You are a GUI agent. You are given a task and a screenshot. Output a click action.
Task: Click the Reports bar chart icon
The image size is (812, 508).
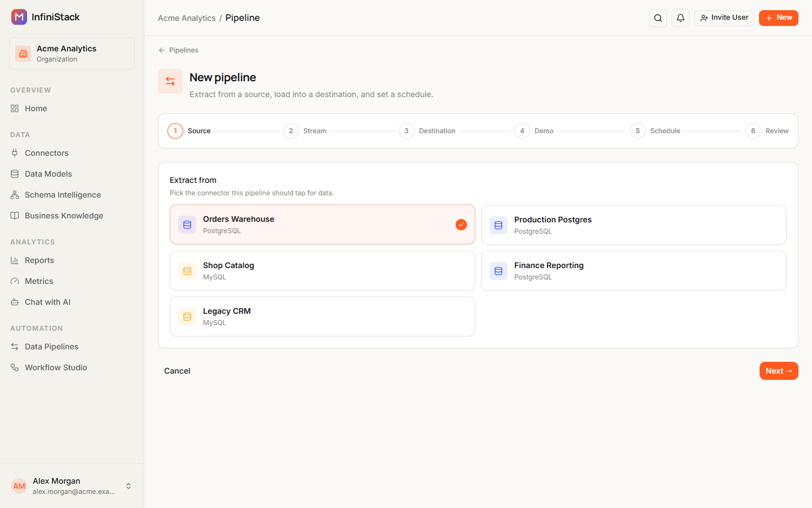tap(15, 260)
